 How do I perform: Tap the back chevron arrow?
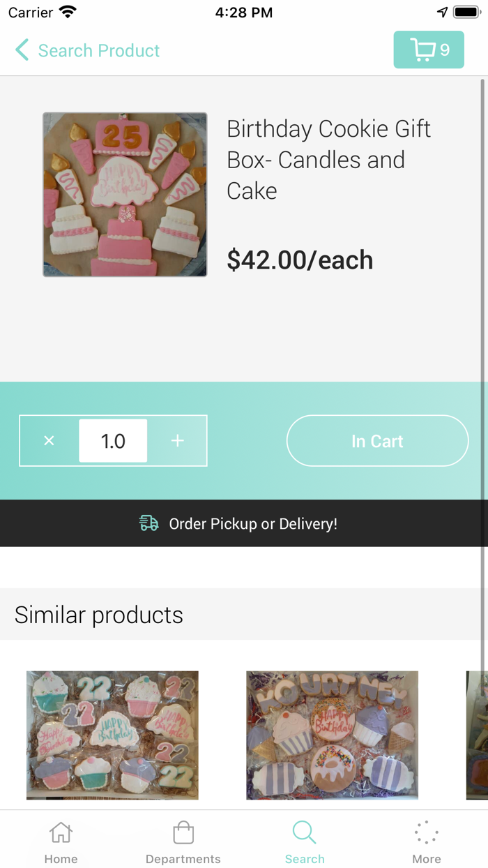point(22,50)
